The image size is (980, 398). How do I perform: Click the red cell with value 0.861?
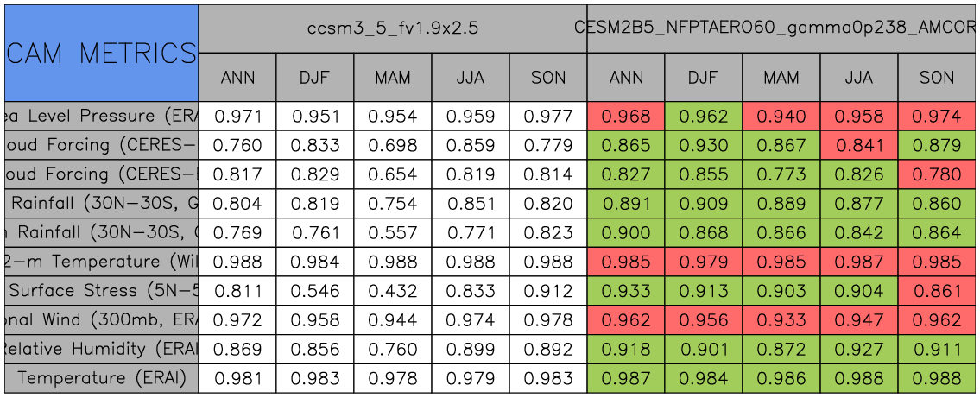(x=937, y=291)
